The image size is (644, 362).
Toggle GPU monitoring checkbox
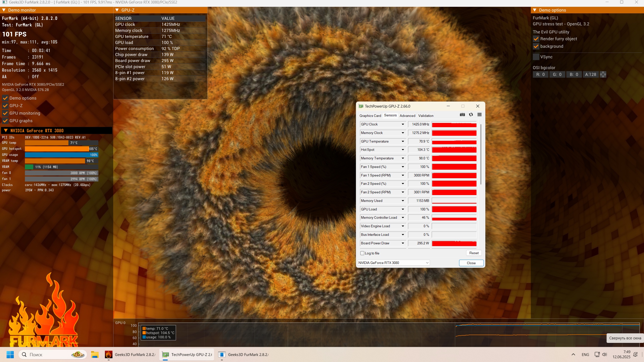(5, 113)
